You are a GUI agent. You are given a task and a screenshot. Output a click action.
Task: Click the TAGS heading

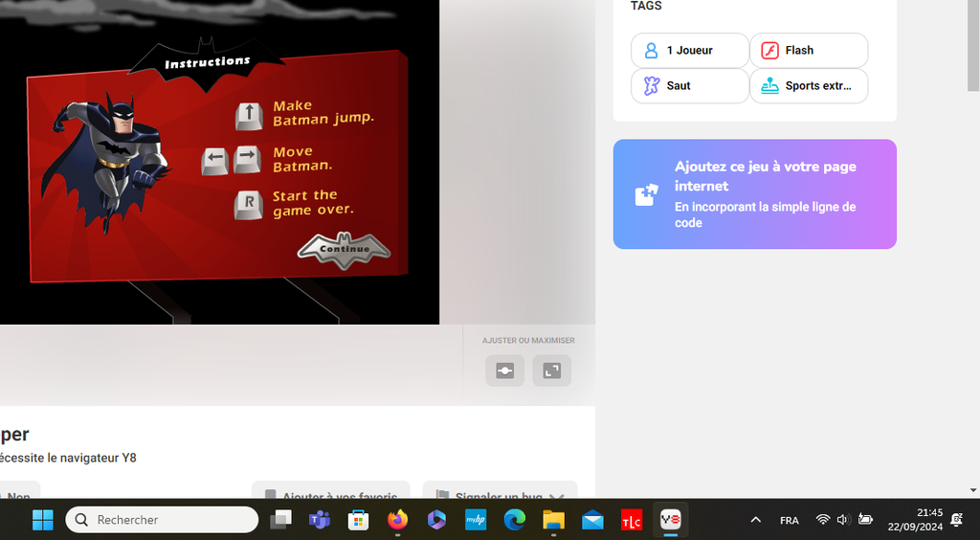[x=646, y=6]
